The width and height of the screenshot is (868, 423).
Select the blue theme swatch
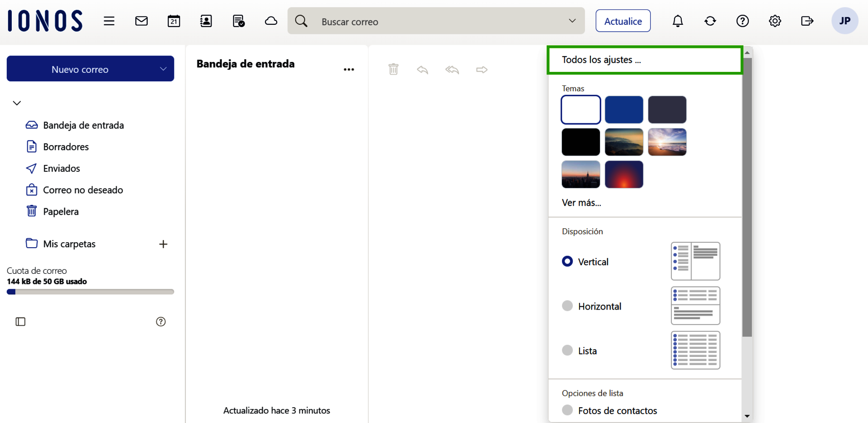pyautogui.click(x=624, y=110)
